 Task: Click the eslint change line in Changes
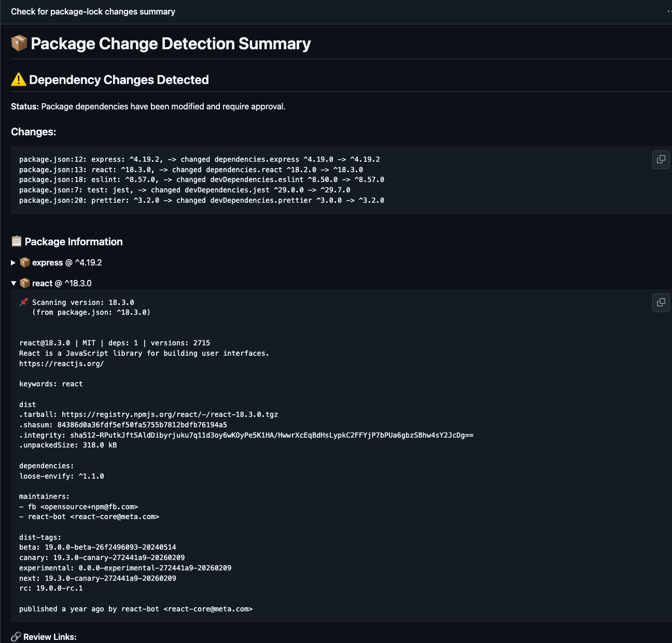(201, 179)
